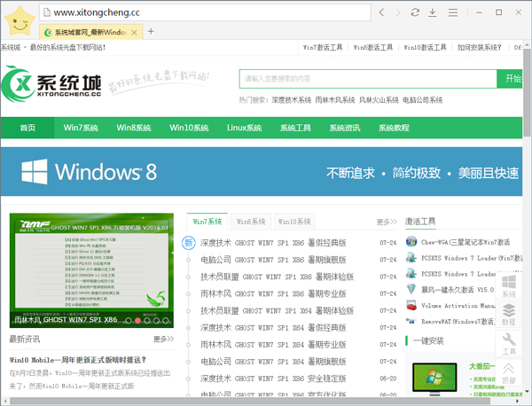The height and width of the screenshot is (406, 532).
Task: Open Win10激活工具 top link
Action: 425,48
